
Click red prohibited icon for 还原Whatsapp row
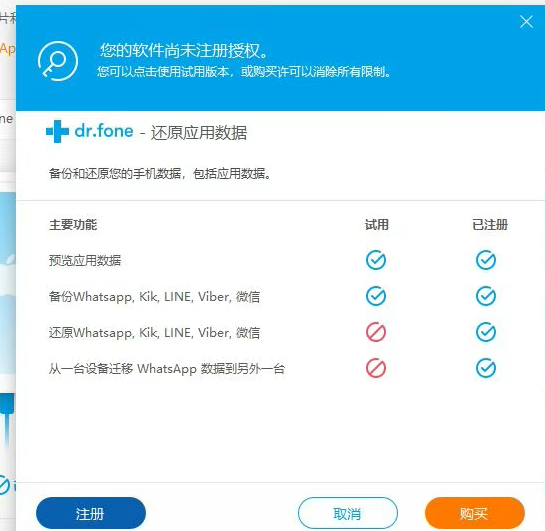click(376, 332)
